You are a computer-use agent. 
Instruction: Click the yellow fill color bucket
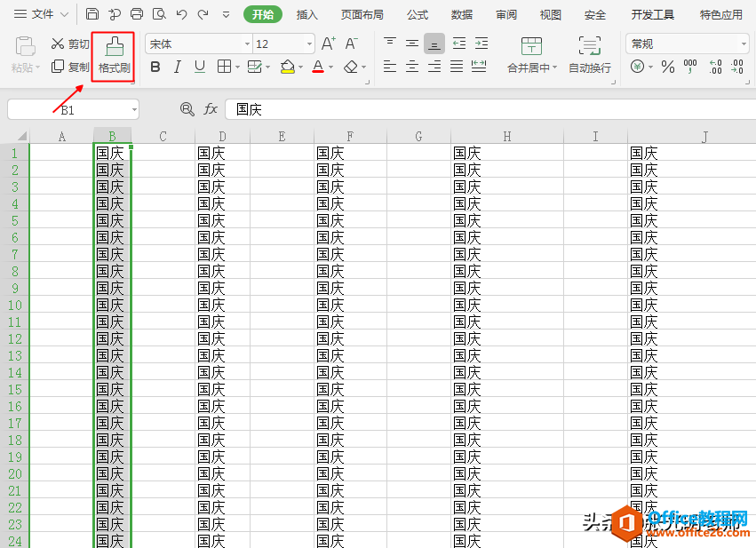286,67
